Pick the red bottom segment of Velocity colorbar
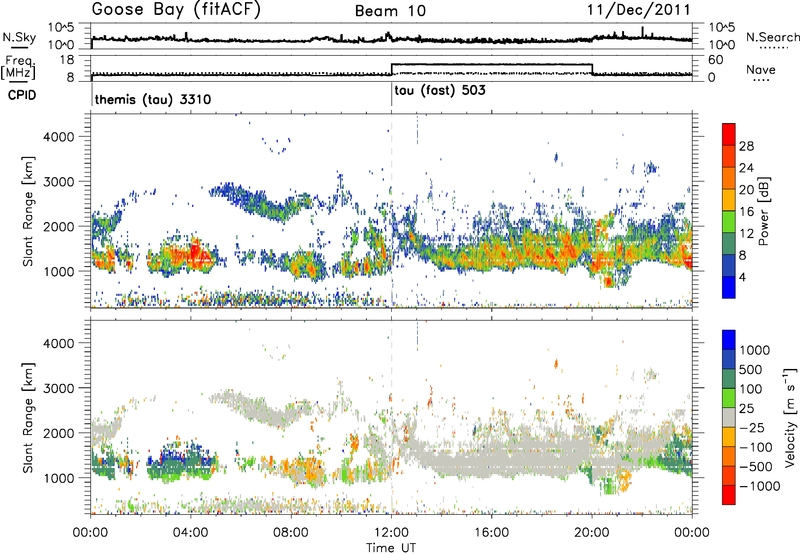Screen dimensions: 800x554 click(729, 495)
